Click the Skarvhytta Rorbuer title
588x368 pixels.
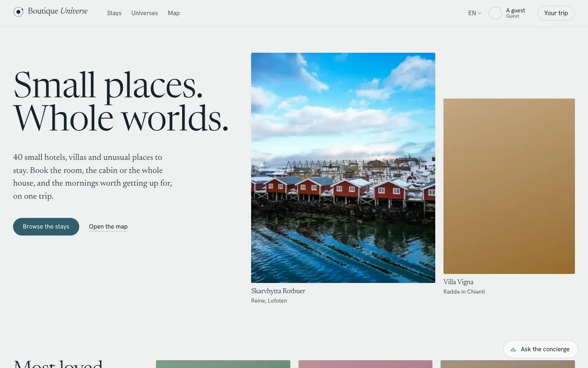click(x=278, y=291)
